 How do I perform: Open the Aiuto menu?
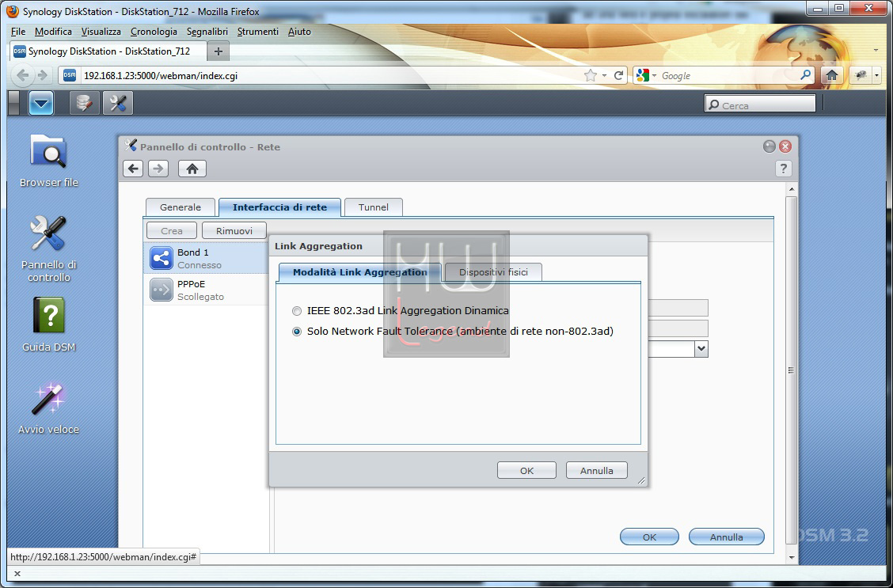tap(299, 32)
